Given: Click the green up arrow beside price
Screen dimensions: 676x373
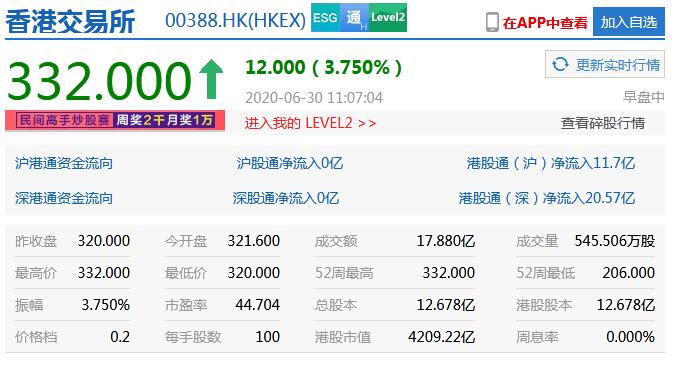Looking at the screenshot, I should pos(211,79).
